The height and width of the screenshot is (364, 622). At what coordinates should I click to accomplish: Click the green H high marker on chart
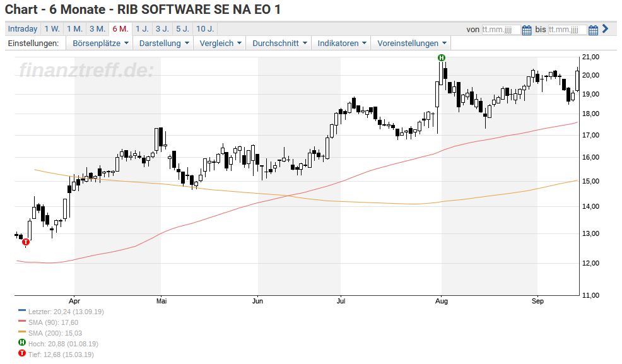click(442, 58)
